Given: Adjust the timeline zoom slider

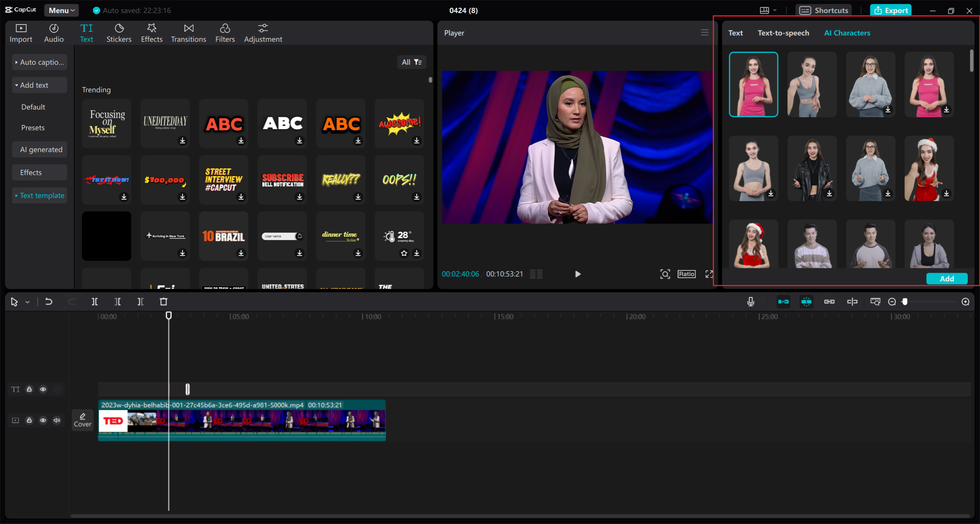Looking at the screenshot, I should click(x=905, y=302).
